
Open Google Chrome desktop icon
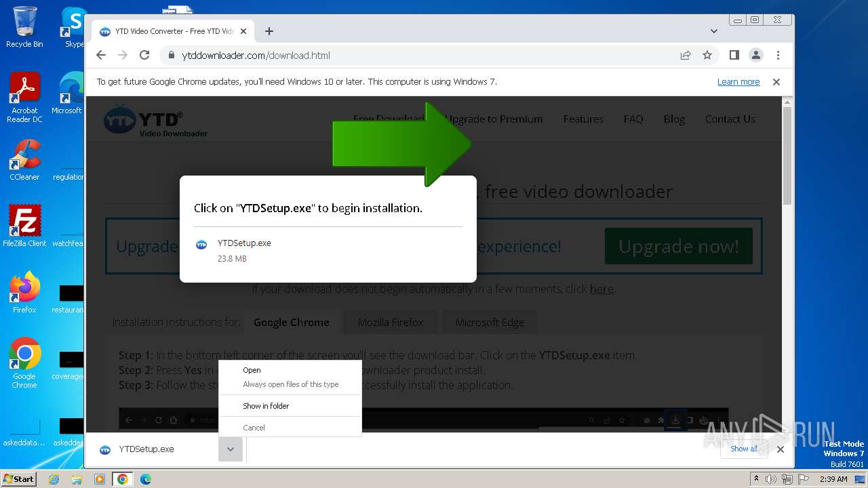click(x=24, y=363)
